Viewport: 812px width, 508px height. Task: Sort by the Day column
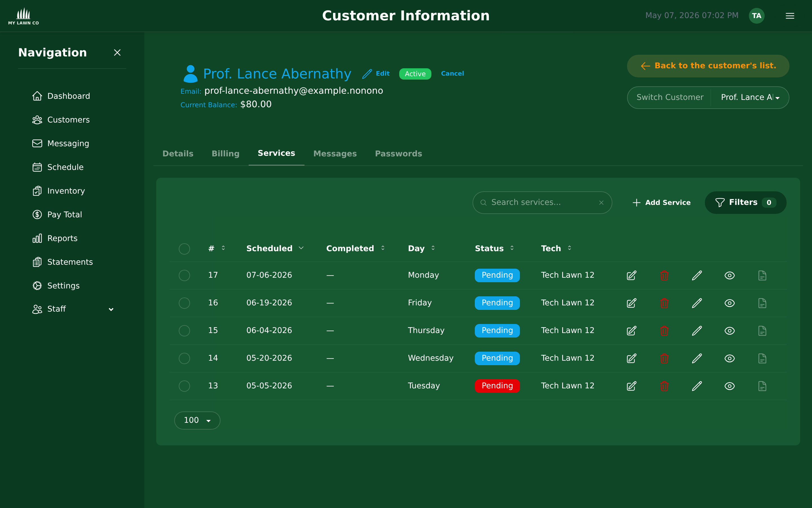422,248
